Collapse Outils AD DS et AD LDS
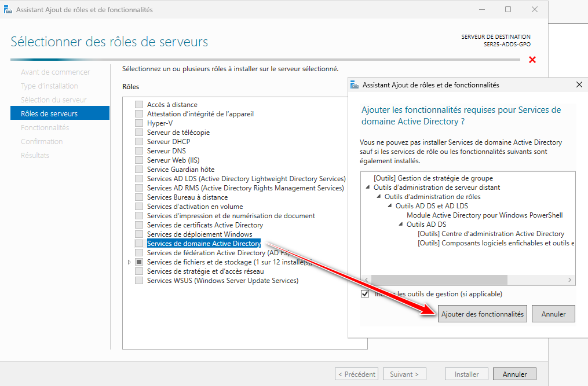 tap(390, 206)
